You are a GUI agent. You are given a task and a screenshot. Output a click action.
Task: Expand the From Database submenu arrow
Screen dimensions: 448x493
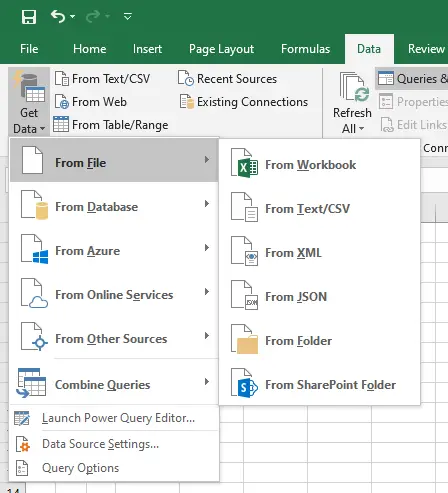(x=207, y=204)
